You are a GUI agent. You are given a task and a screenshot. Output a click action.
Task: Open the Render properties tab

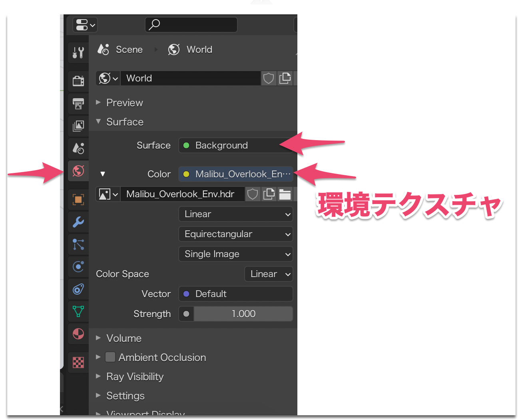pyautogui.click(x=78, y=81)
